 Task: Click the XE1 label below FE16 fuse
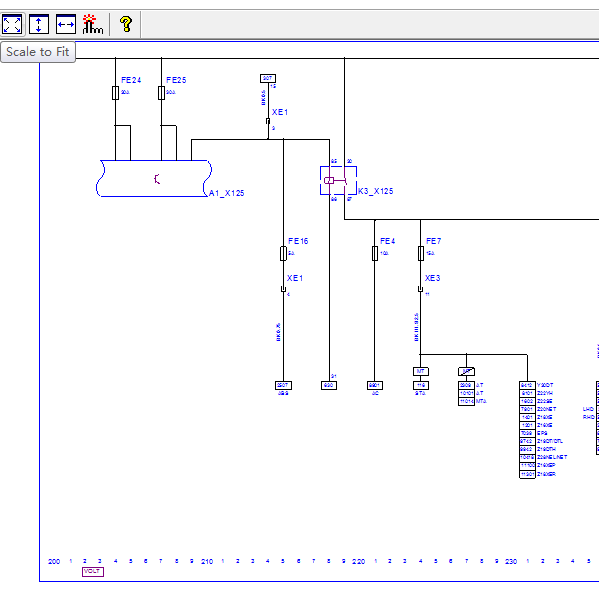click(x=295, y=278)
